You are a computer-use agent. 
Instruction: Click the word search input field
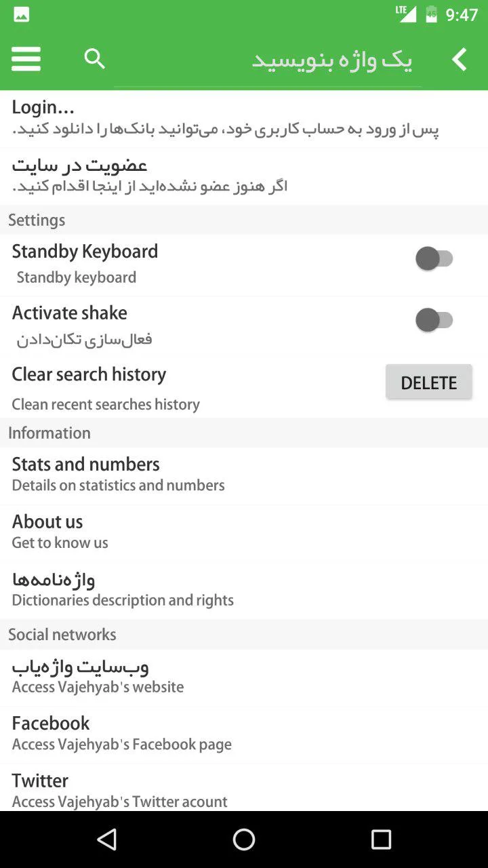267,60
